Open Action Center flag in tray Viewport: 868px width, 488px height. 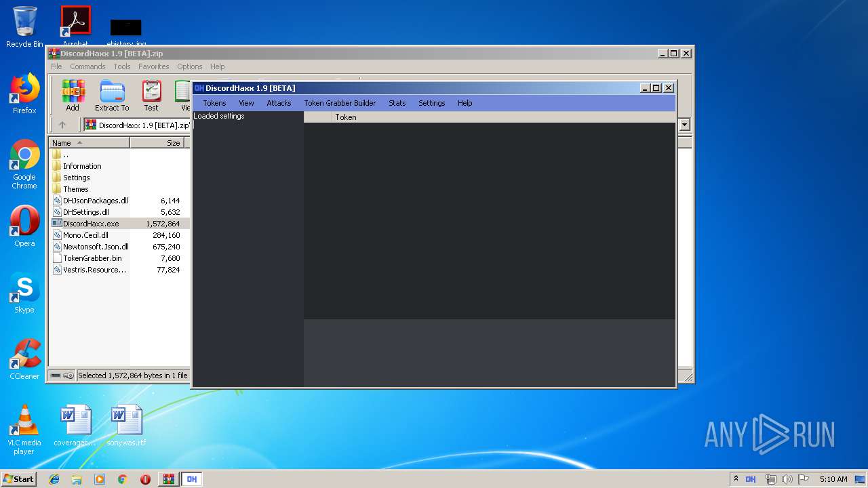804,479
